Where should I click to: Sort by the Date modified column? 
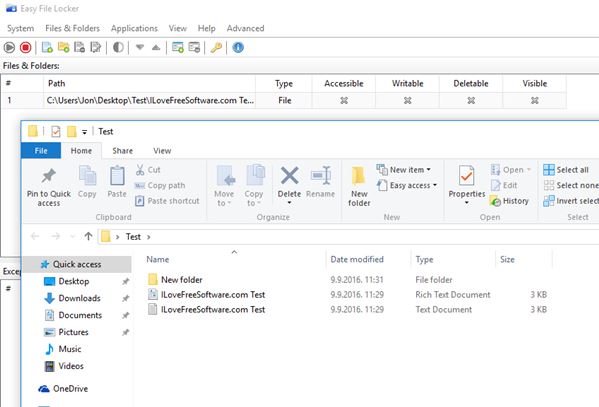point(357,259)
